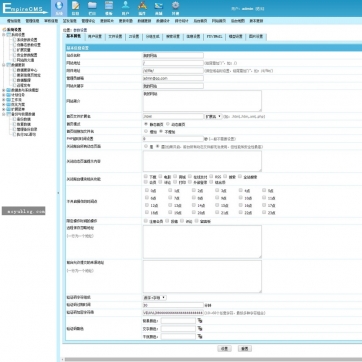The width and height of the screenshot is (362, 362).
Task: Open 系统参数设置 in the sidebar tree
Action: click(27, 40)
